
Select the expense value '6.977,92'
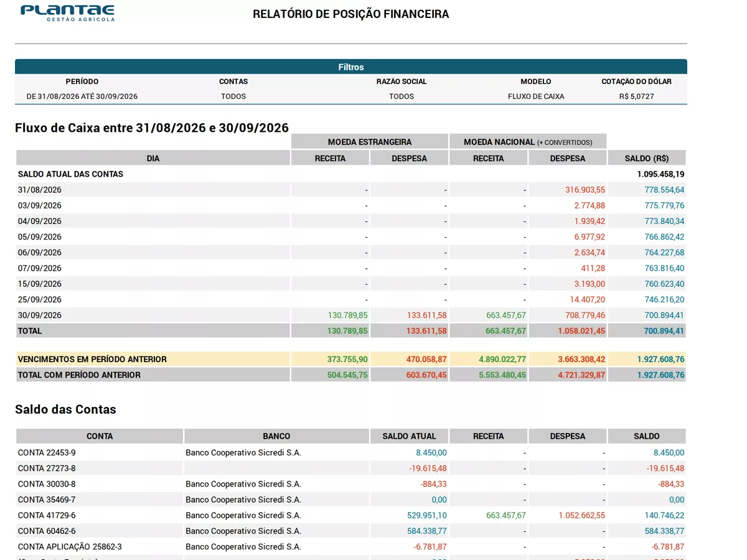(x=590, y=237)
